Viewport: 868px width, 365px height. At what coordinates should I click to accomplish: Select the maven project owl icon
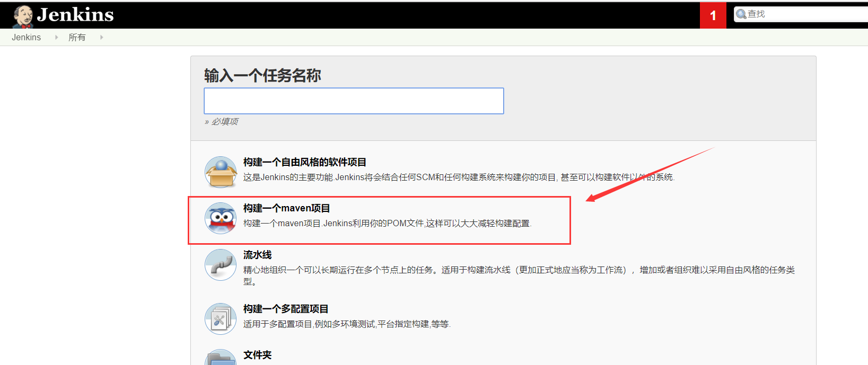[x=221, y=218]
